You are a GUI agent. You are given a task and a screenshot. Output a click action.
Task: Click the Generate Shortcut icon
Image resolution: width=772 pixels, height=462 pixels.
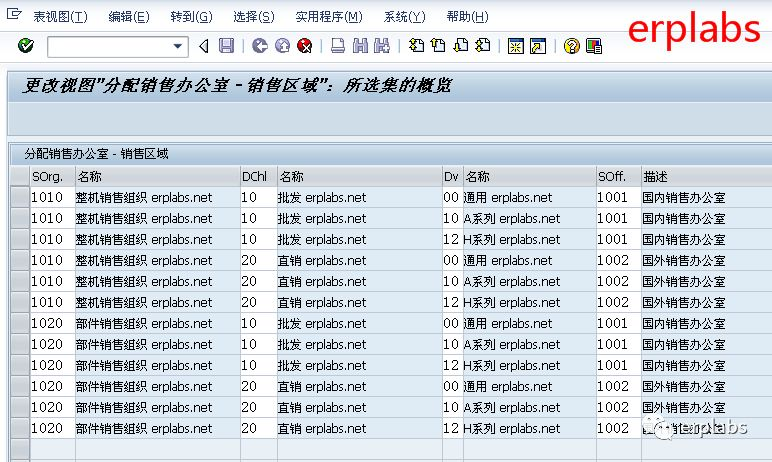point(538,46)
